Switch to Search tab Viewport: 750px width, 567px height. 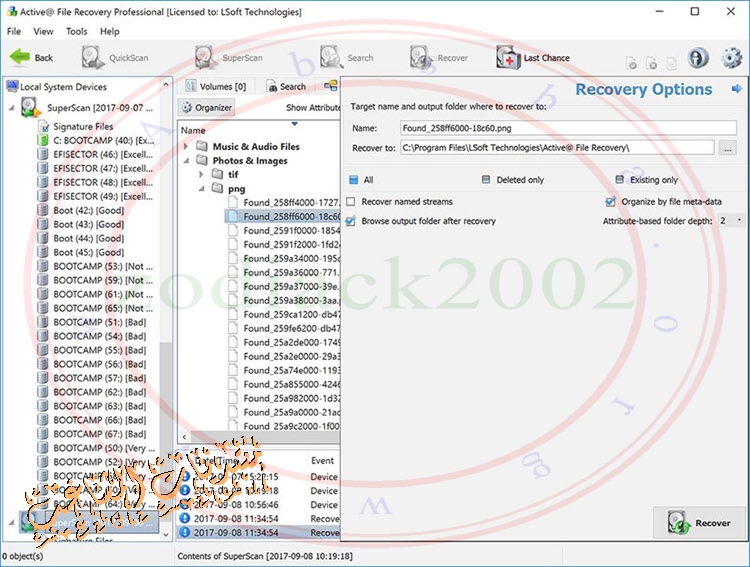click(x=287, y=86)
